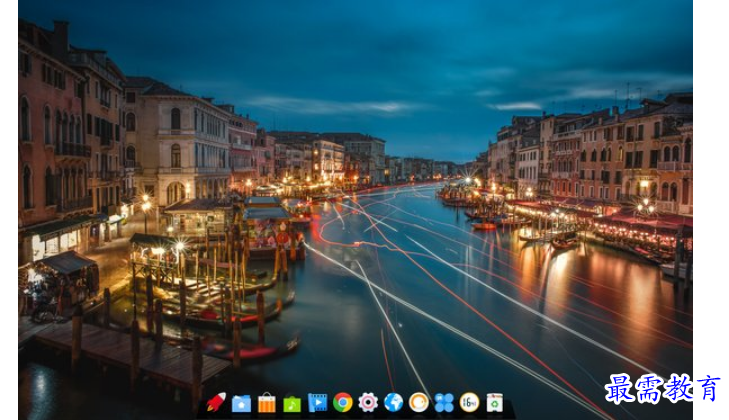Open the green Music player icon
The image size is (729, 420).
click(292, 403)
